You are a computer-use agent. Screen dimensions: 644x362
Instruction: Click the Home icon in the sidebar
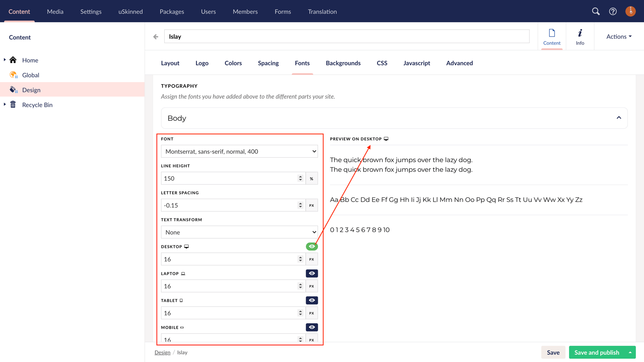click(13, 60)
